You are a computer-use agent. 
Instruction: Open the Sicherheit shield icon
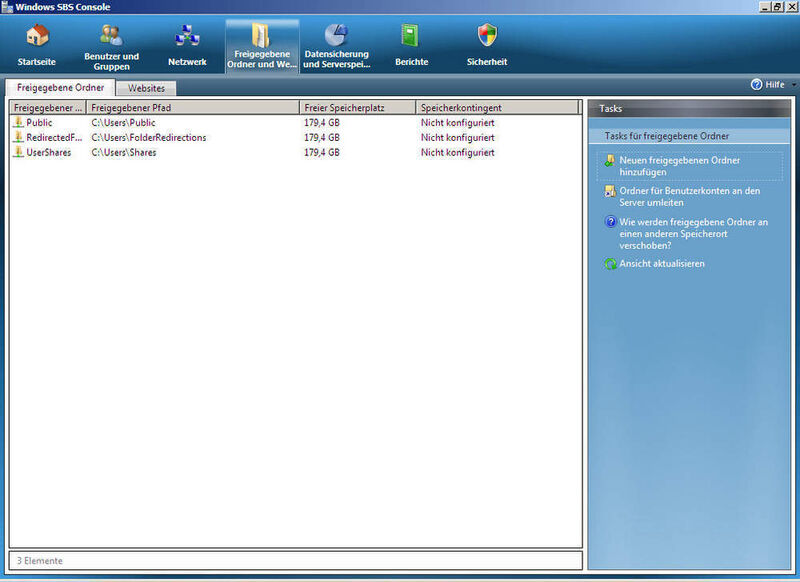[x=487, y=36]
